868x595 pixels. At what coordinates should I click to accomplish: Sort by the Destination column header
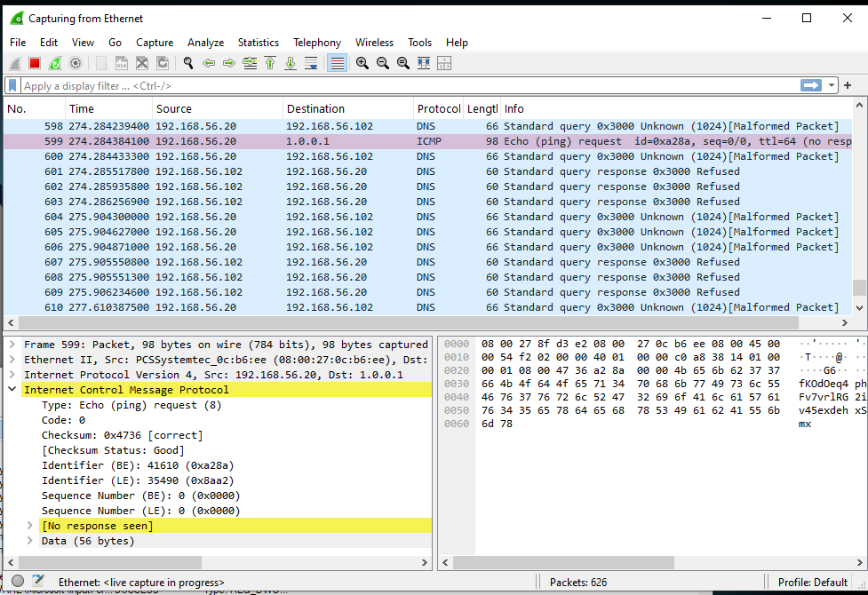348,109
